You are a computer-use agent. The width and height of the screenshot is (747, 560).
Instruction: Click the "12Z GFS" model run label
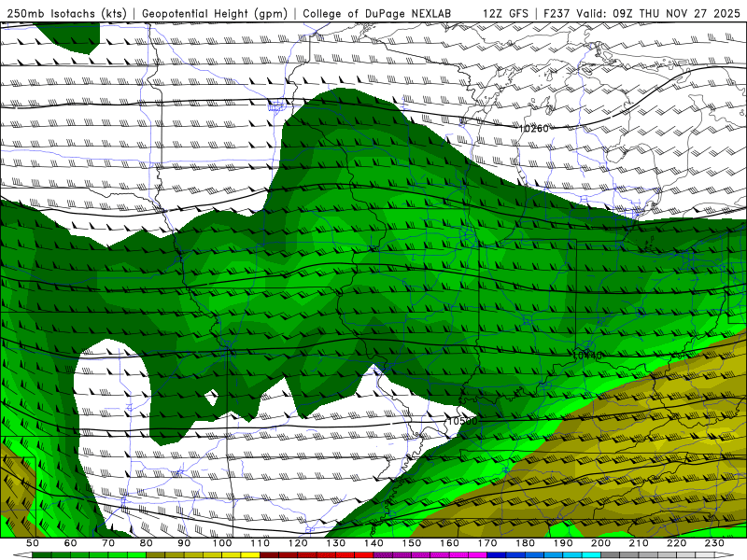coord(505,14)
